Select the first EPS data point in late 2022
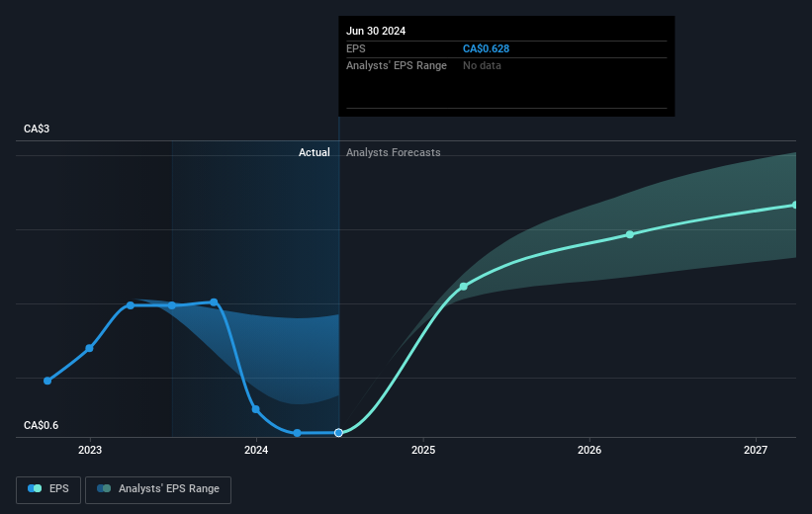 47,381
